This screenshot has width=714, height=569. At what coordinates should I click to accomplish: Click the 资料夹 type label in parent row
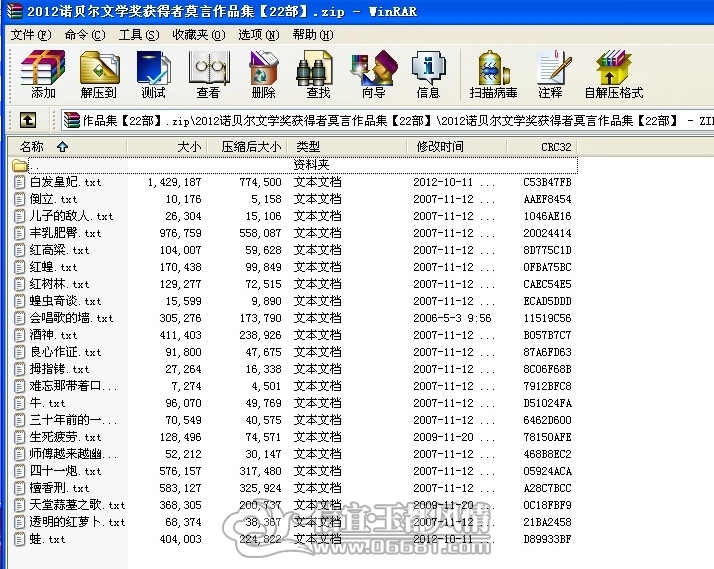(311, 165)
